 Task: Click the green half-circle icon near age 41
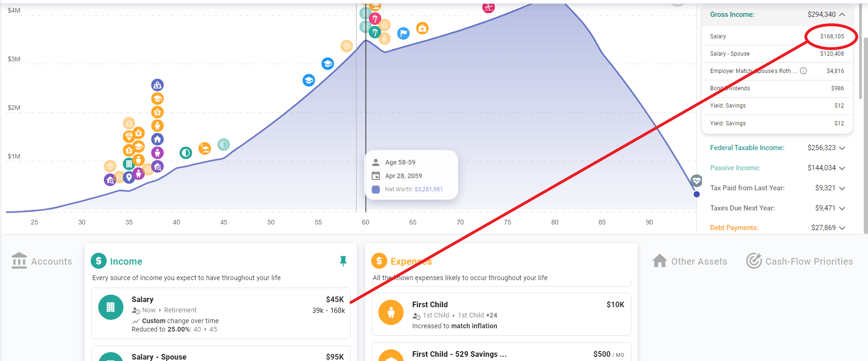pos(186,153)
